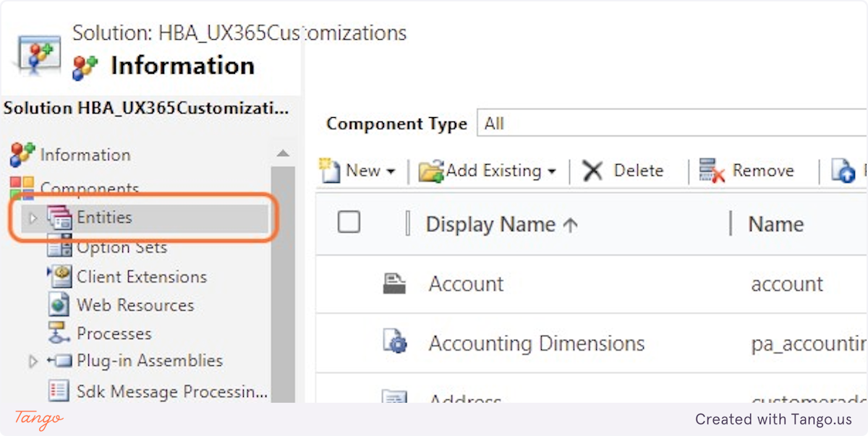Click the Delete toolbar button label

coord(639,171)
